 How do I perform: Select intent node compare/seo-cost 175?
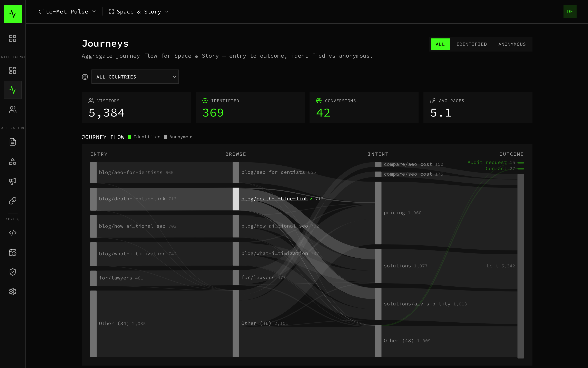pos(378,174)
